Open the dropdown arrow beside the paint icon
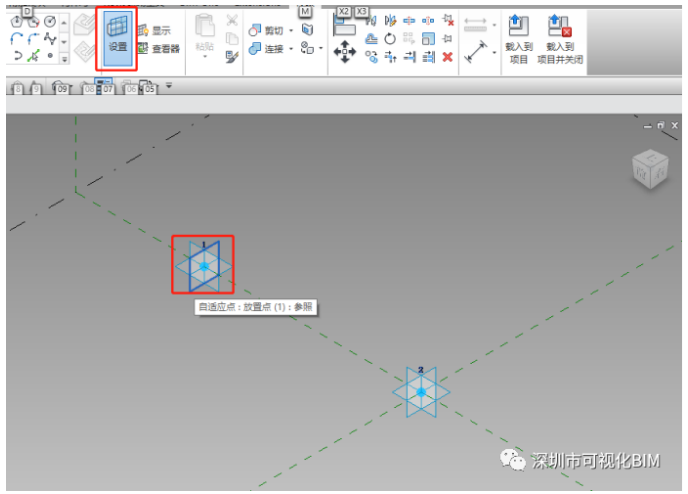This screenshot has width=688, height=494. click(x=321, y=48)
